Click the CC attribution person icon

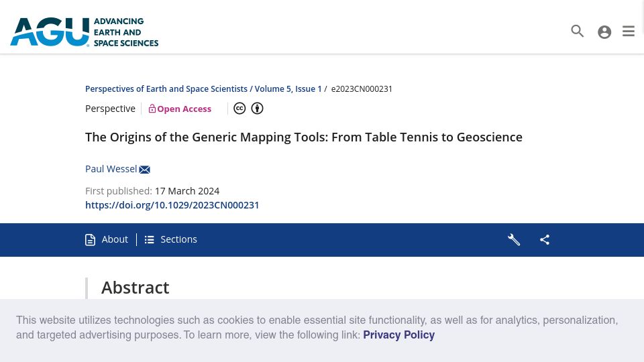pos(257,109)
